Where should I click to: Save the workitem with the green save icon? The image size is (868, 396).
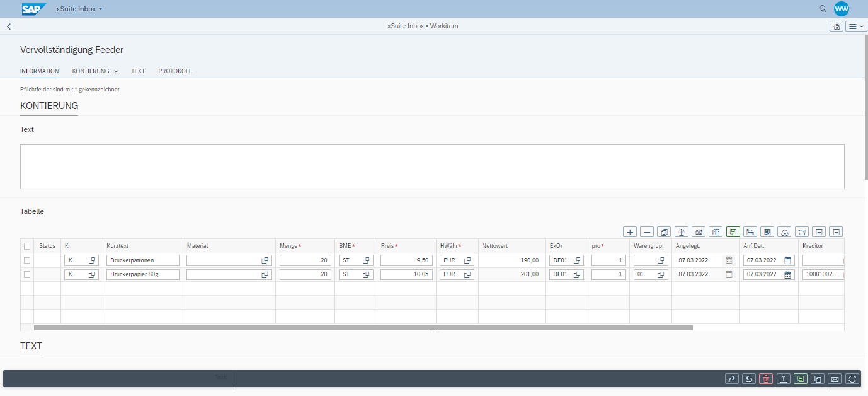click(800, 378)
